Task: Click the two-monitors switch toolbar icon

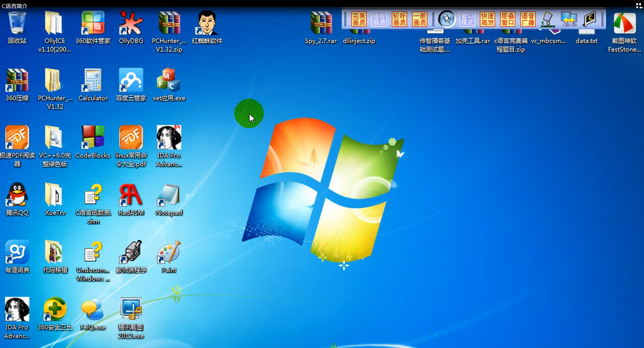Action: click(x=569, y=19)
